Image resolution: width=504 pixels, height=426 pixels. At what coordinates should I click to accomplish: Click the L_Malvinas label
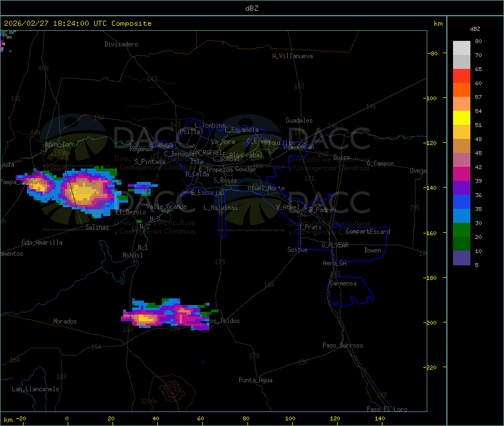tap(221, 208)
